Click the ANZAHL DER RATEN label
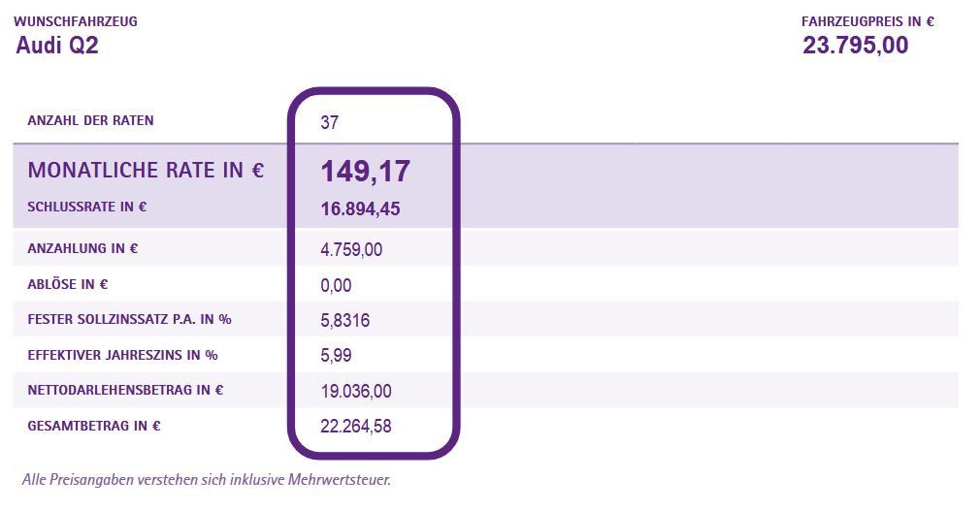980x511 pixels. pyautogui.click(x=90, y=120)
